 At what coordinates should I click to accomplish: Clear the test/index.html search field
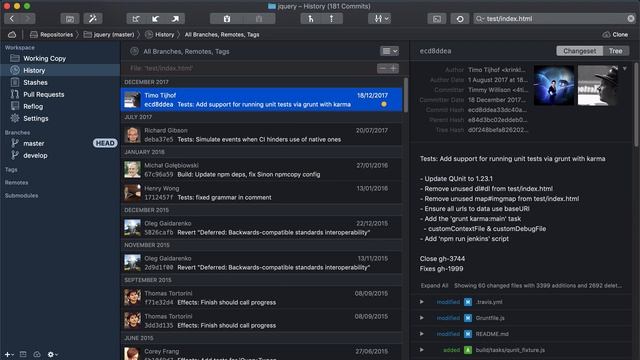tap(631, 19)
